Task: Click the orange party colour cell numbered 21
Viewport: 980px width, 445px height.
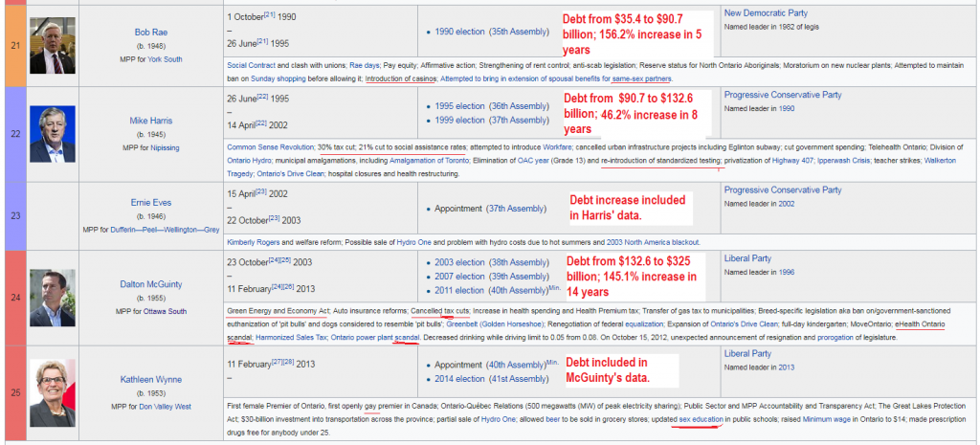Action: (11, 45)
